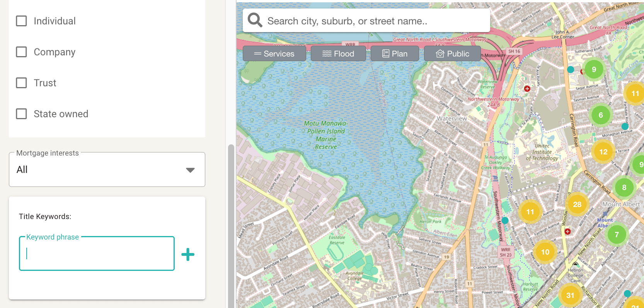Click the Mount Albert suburb label
The height and width of the screenshot is (308, 644).
(x=621, y=204)
